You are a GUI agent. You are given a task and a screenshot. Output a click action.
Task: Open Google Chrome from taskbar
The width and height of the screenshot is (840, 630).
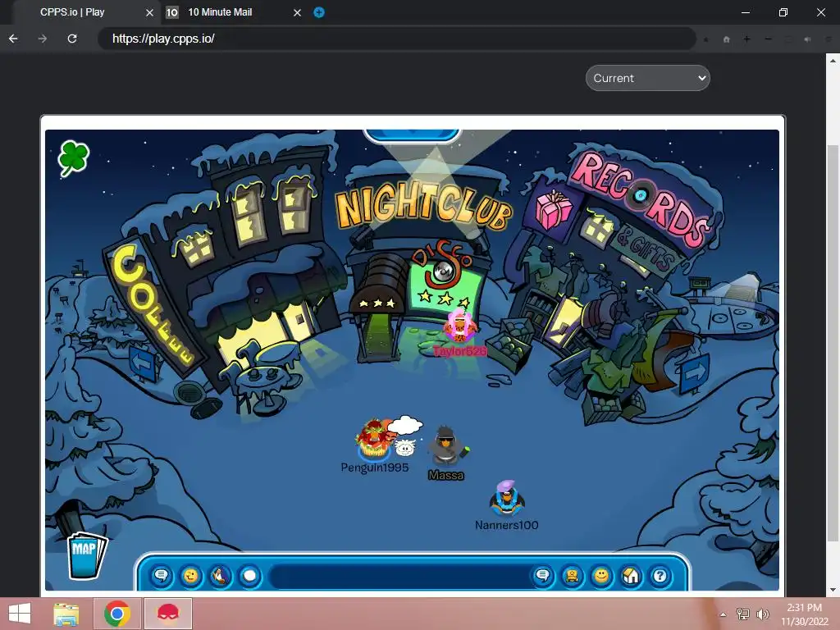(117, 614)
